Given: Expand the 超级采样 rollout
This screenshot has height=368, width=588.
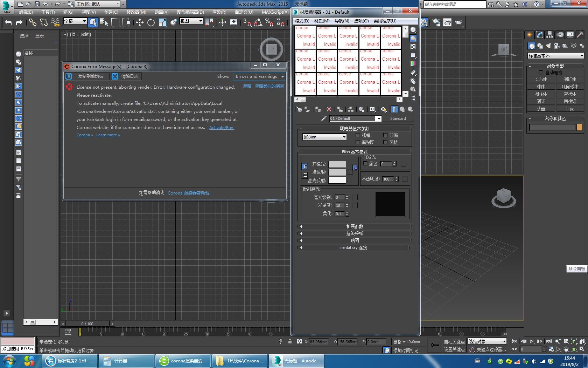Looking at the screenshot, I should (x=355, y=233).
